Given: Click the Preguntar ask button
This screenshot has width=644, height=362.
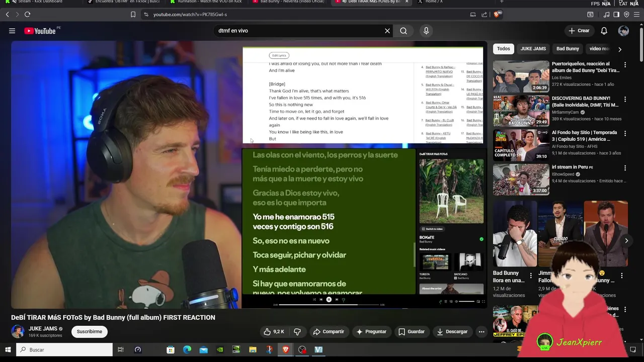Looking at the screenshot, I should click(371, 332).
